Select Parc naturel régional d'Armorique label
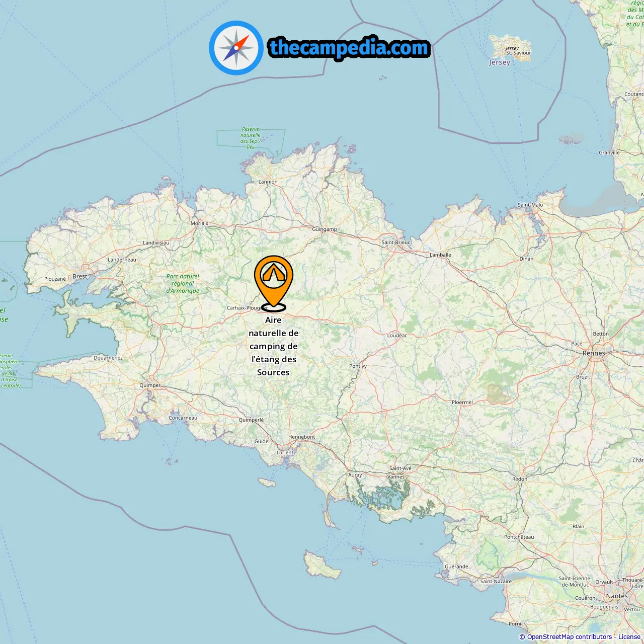 [x=183, y=284]
